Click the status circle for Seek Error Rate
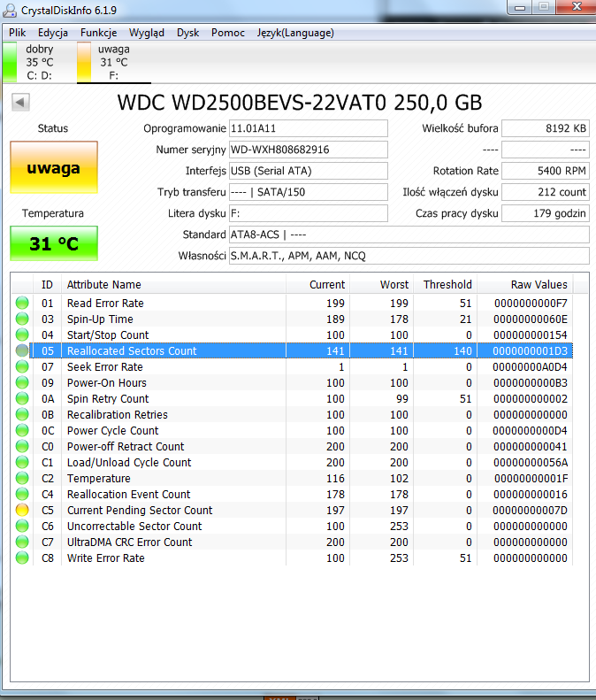This screenshot has width=596, height=700. [x=22, y=366]
